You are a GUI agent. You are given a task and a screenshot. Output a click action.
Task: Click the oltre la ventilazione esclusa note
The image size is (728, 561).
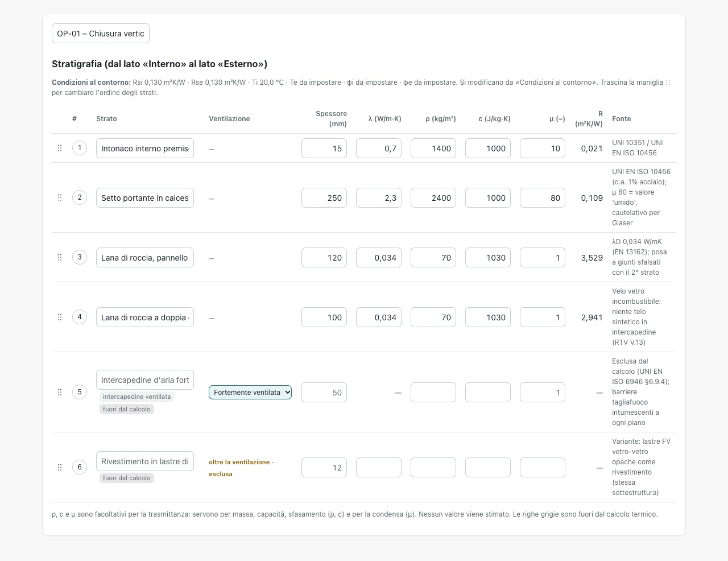[241, 468]
